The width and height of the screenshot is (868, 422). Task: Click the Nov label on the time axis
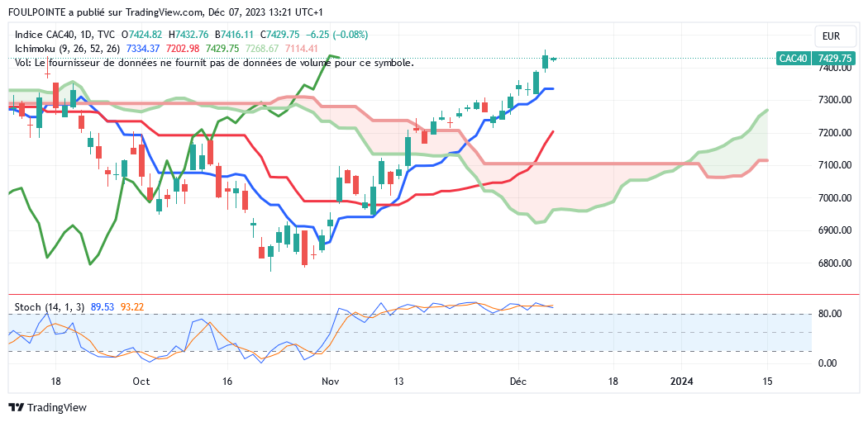[331, 382]
